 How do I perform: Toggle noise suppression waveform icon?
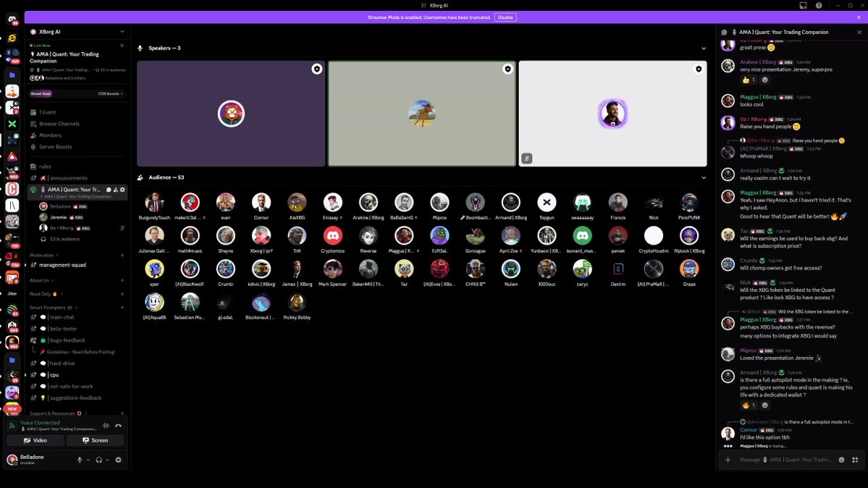(x=106, y=426)
